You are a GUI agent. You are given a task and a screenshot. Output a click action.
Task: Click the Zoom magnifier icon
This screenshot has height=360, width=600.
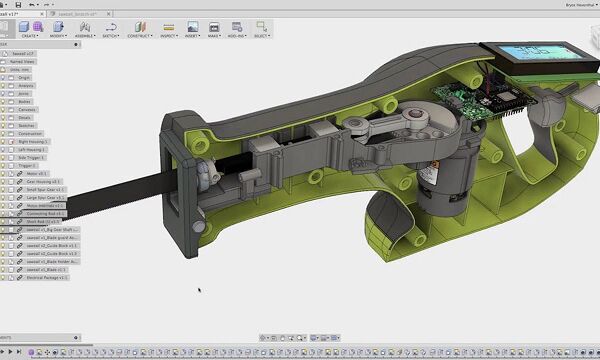[300, 338]
